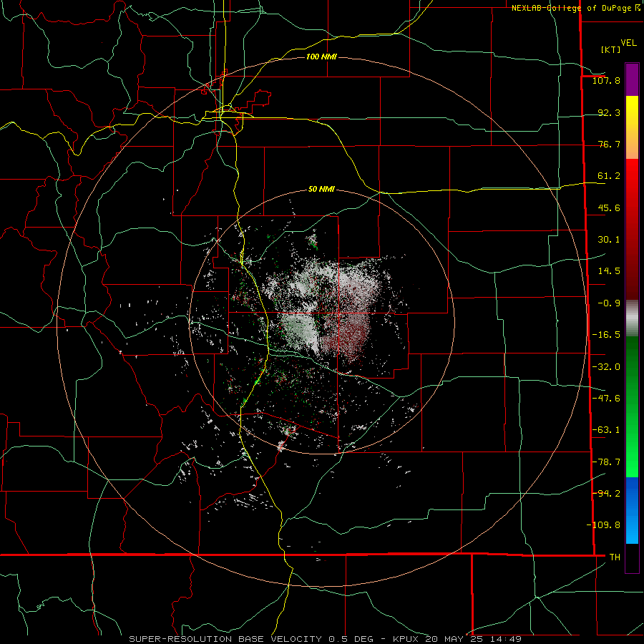Click the 107.8 velocity scale value
Viewport: 644px width, 644px height.
pyautogui.click(x=606, y=80)
